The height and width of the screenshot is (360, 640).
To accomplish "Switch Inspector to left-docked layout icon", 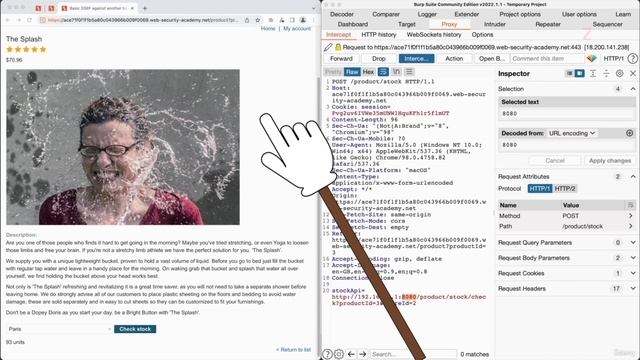I will coord(569,73).
